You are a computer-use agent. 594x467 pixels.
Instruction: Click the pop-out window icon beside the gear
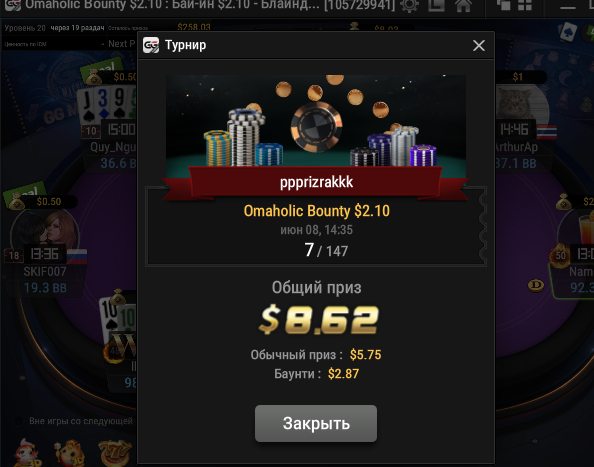coord(436,6)
